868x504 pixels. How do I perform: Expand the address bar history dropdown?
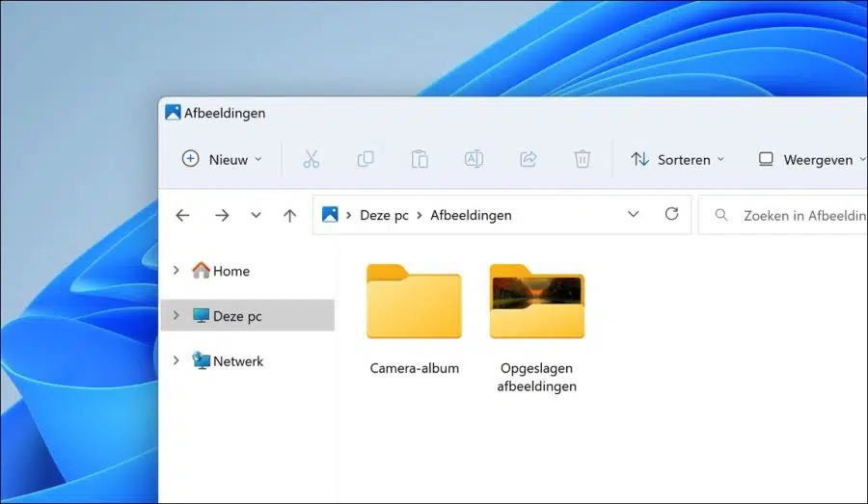pyautogui.click(x=634, y=214)
